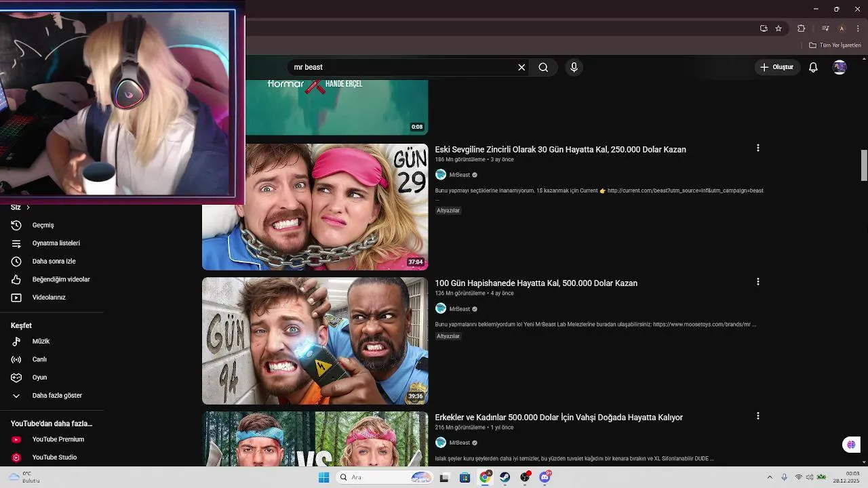
Task: Open the Windows Start menu
Action: pyautogui.click(x=324, y=477)
